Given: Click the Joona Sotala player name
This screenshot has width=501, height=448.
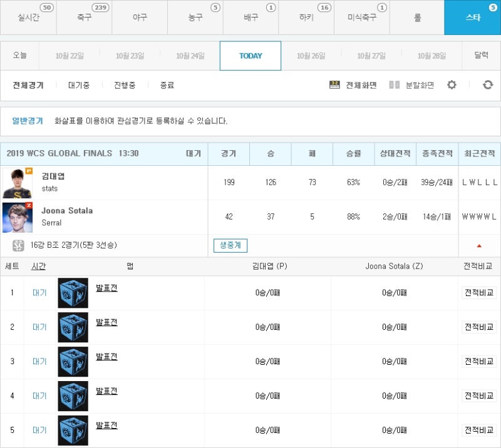Looking at the screenshot, I should (x=67, y=211).
